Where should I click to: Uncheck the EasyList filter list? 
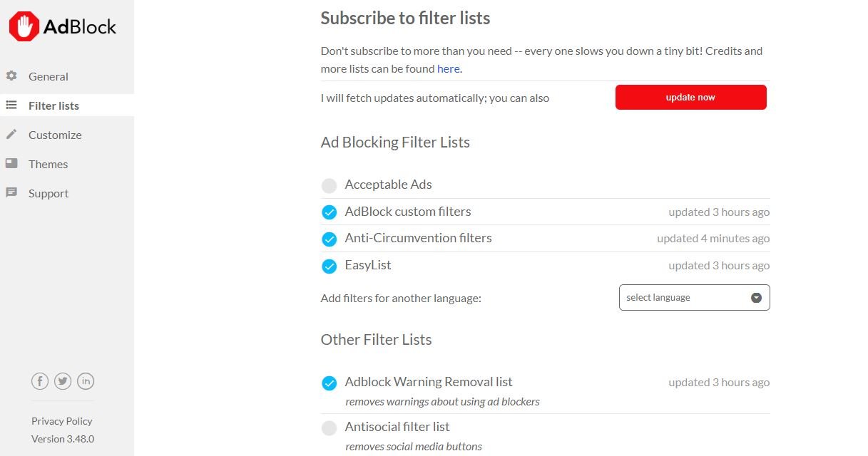click(x=329, y=266)
